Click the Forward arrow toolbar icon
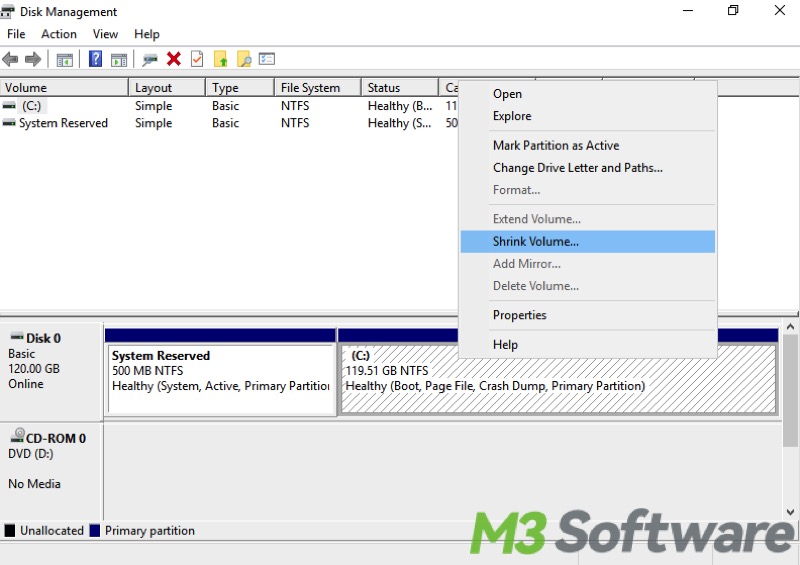Image resolution: width=800 pixels, height=565 pixels. pos(33,60)
